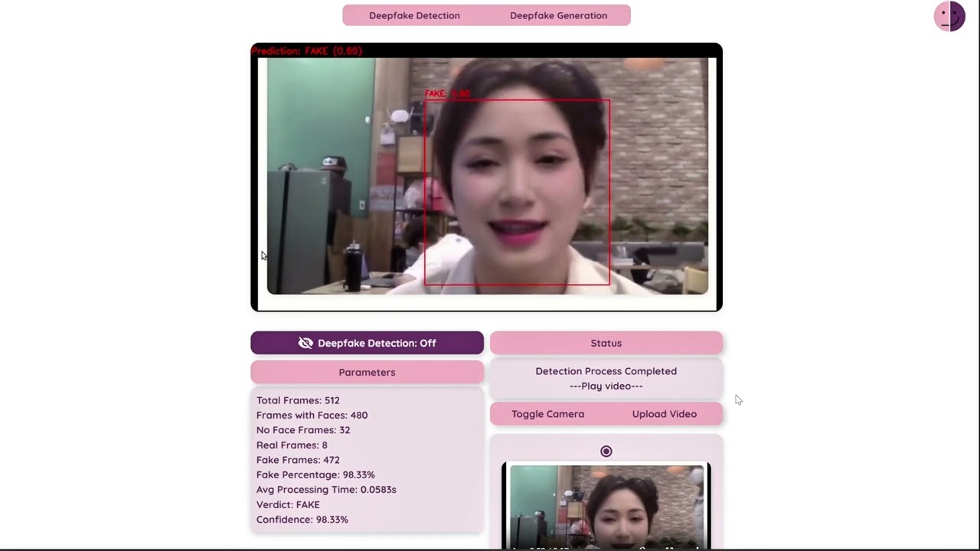Image resolution: width=980 pixels, height=551 pixels.
Task: Click the fullscreen icon in the video player
Action: (x=697, y=547)
